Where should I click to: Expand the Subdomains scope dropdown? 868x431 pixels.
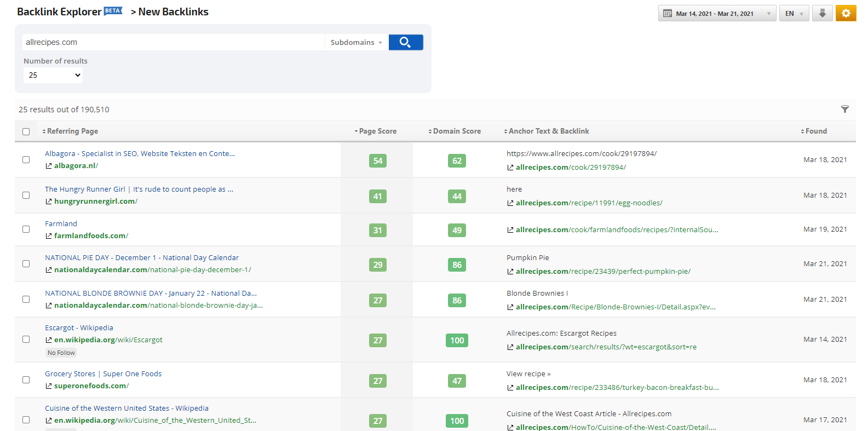356,42
